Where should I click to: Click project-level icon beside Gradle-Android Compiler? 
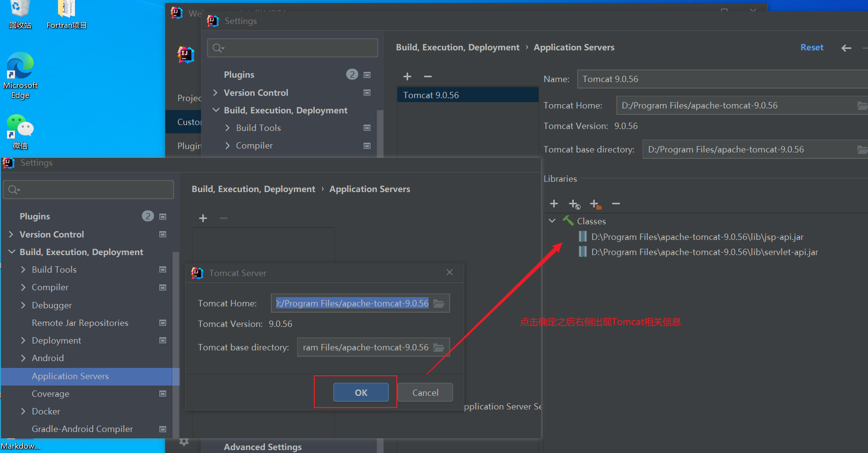163,429
